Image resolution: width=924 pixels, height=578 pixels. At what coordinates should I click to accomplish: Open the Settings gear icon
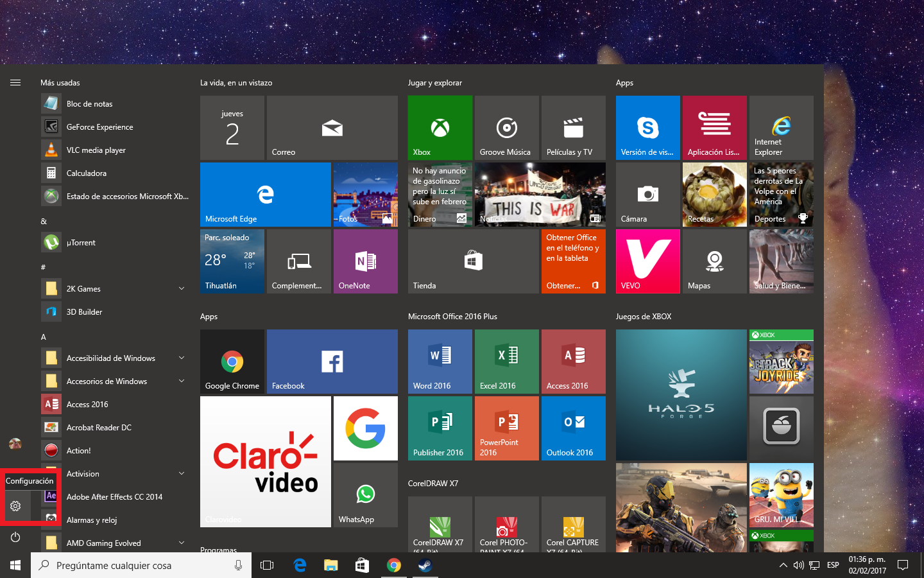tap(15, 506)
